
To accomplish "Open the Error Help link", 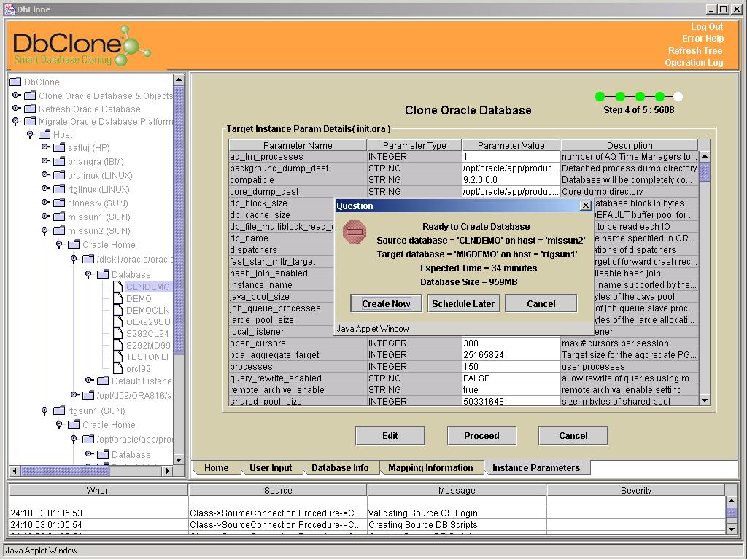I will (703, 39).
